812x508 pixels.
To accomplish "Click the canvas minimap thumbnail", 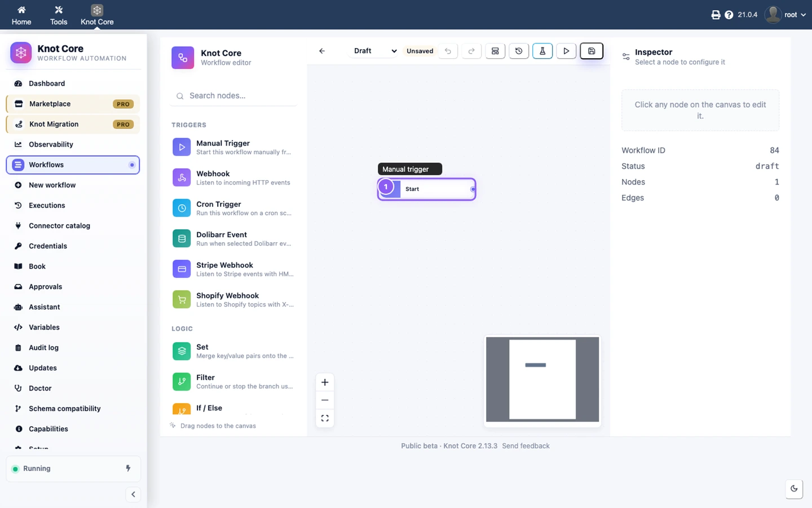I will pos(542,379).
